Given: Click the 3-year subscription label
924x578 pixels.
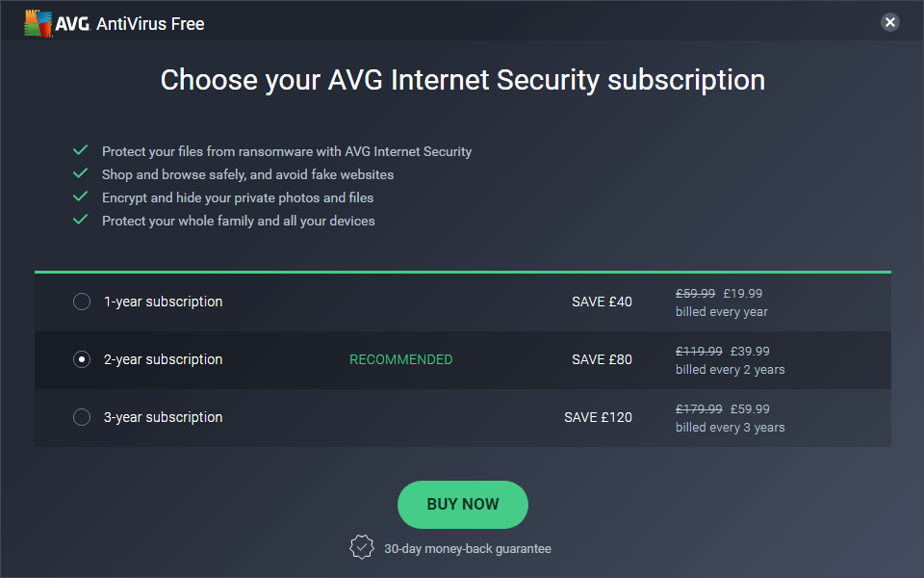Looking at the screenshot, I should coord(163,417).
